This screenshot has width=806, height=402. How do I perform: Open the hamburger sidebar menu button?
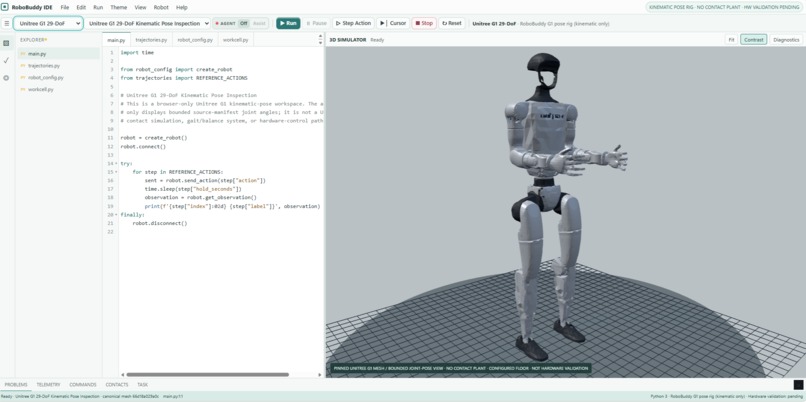6,24
